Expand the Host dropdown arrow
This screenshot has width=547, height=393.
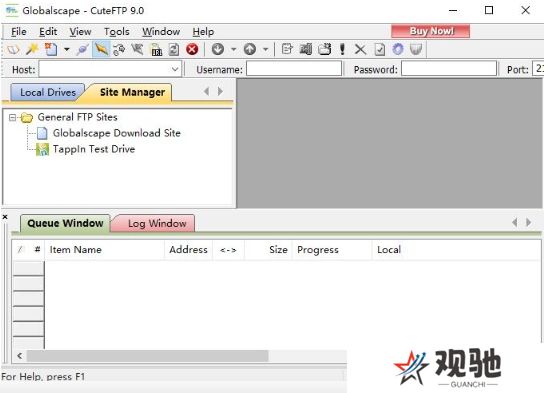[x=175, y=69]
